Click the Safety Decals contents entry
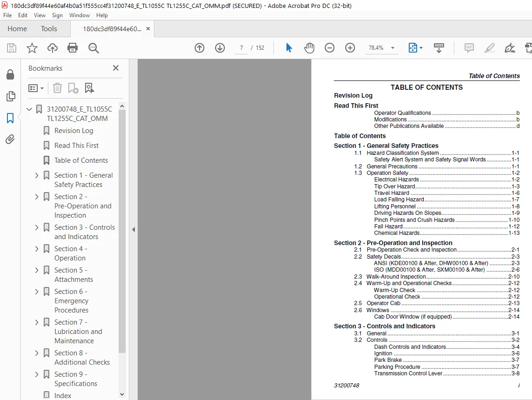 (x=443, y=256)
